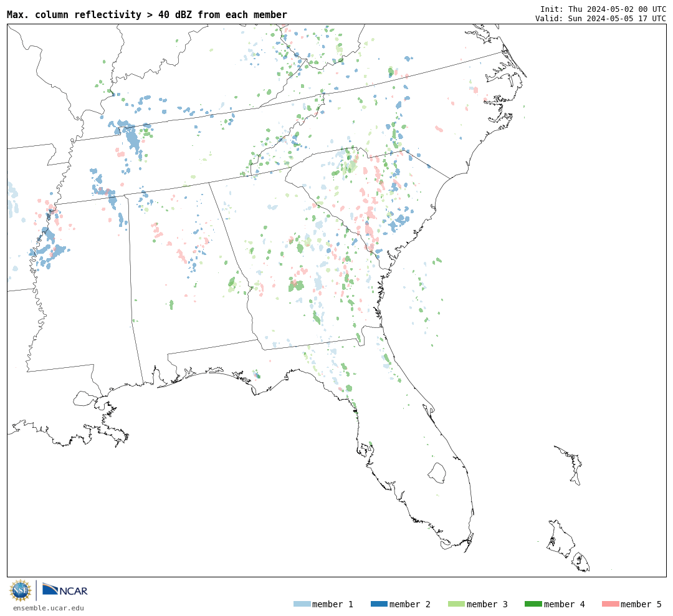The image size is (673, 616).
Task: Click the member 5 pink swatch
Action: coord(610,604)
